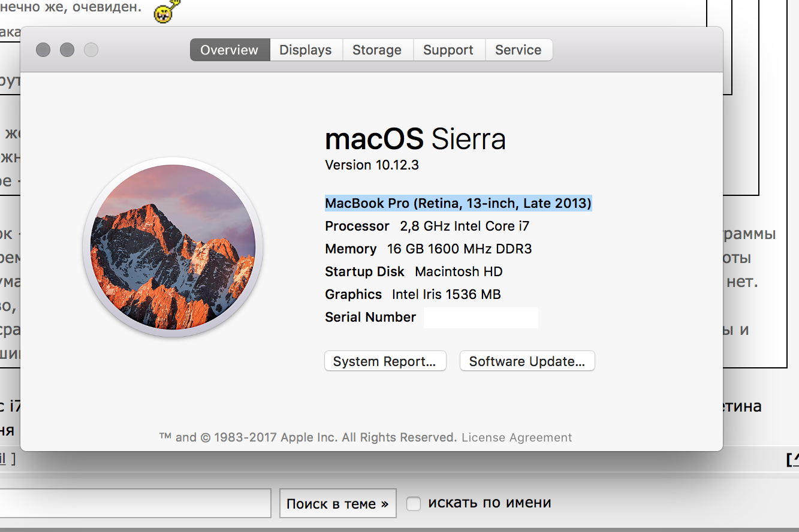Show the Service tab
Image resolution: width=799 pixels, height=532 pixels.
coord(518,50)
